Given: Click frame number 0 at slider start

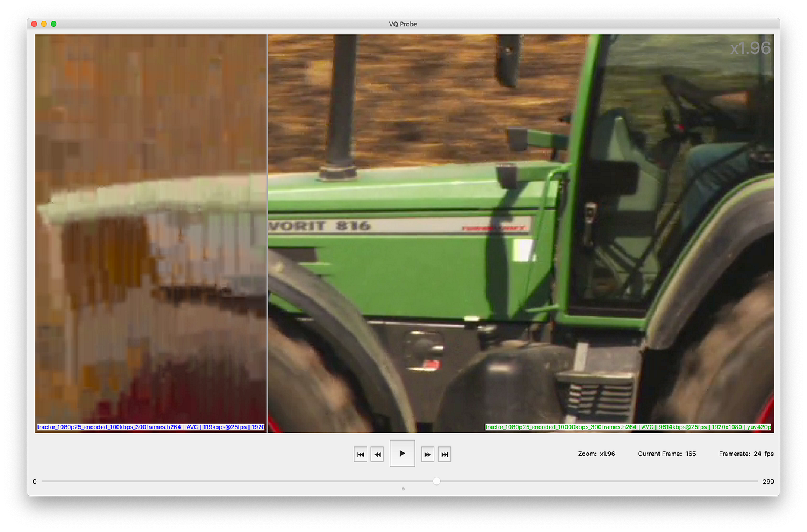Looking at the screenshot, I should 34,482.
